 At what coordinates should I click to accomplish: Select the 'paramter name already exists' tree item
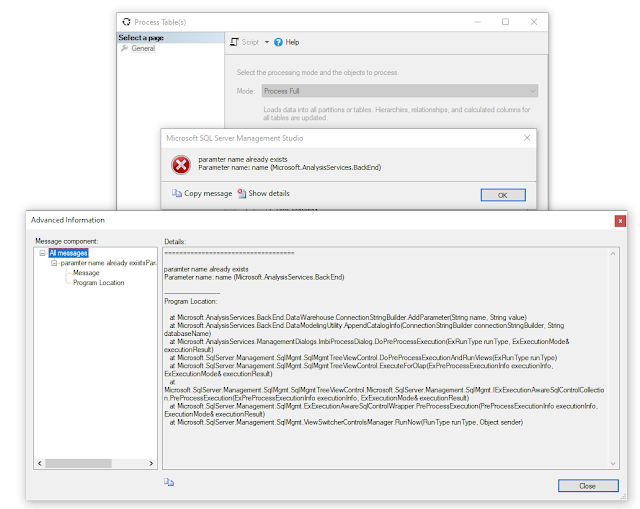(x=108, y=263)
